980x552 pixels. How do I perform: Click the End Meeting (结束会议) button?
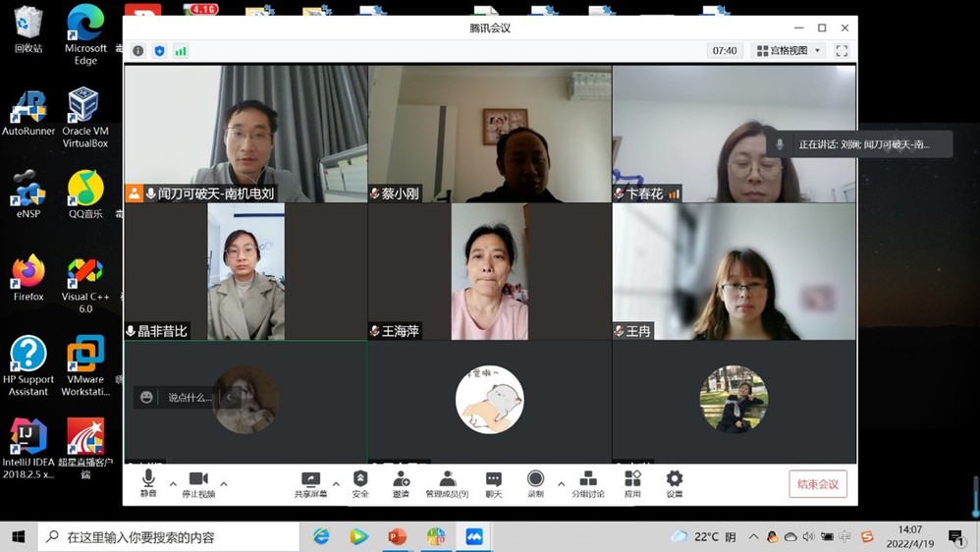[x=817, y=484]
